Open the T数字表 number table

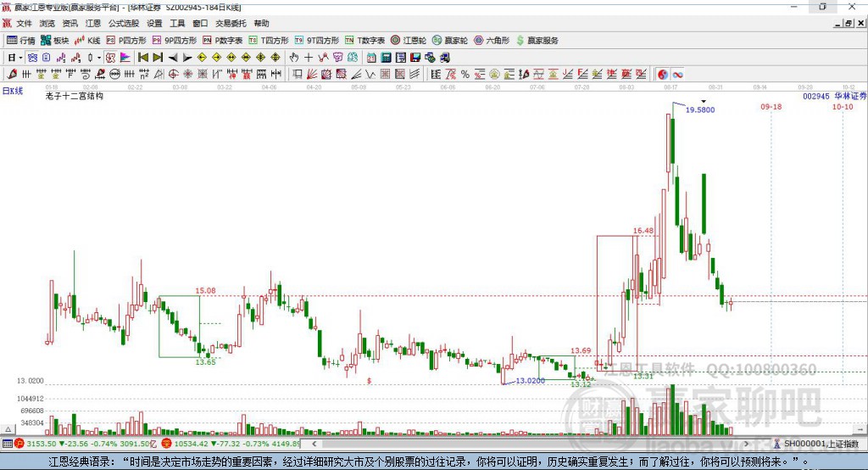[364, 41]
